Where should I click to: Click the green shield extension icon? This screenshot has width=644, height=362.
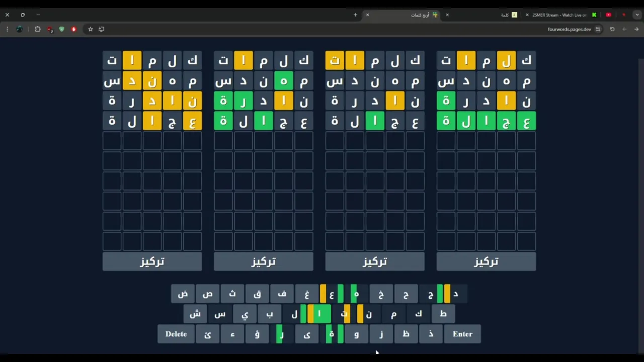point(62,29)
